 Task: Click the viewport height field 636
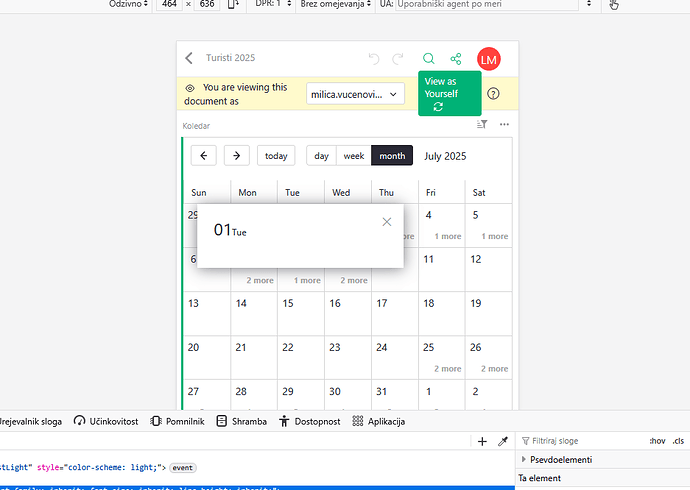(x=207, y=4)
